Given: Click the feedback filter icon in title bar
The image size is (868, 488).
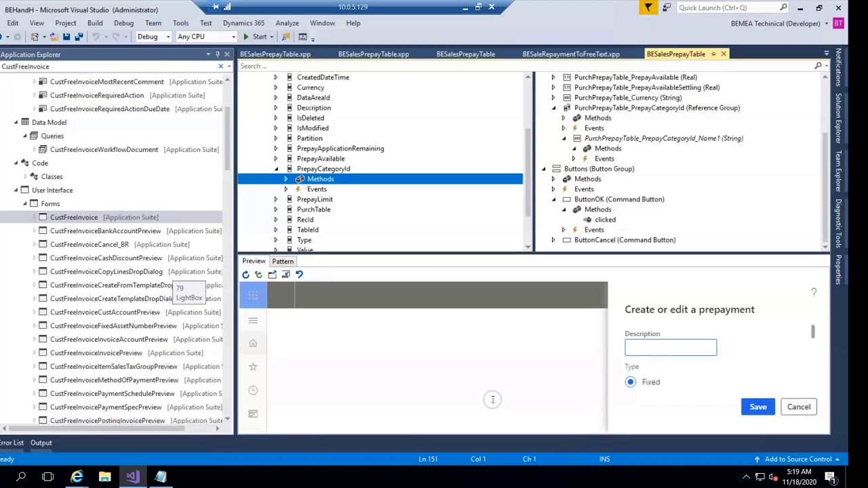Looking at the screenshot, I should [648, 7].
